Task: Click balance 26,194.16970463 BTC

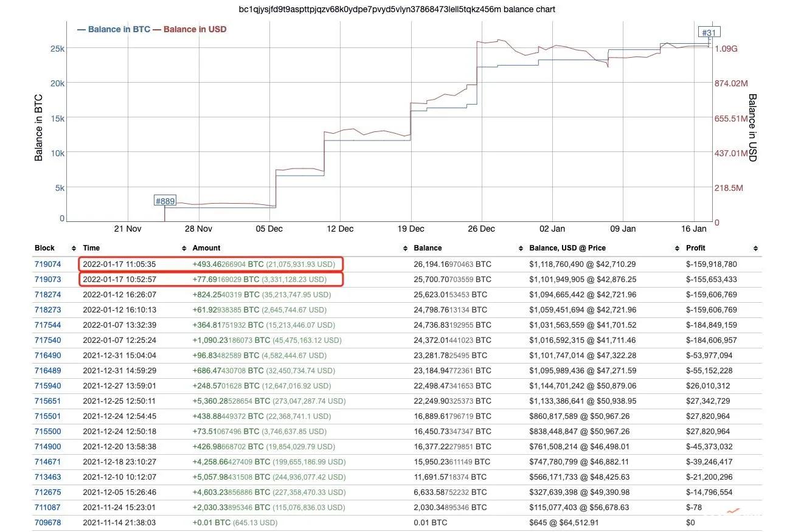Action: 452,264
